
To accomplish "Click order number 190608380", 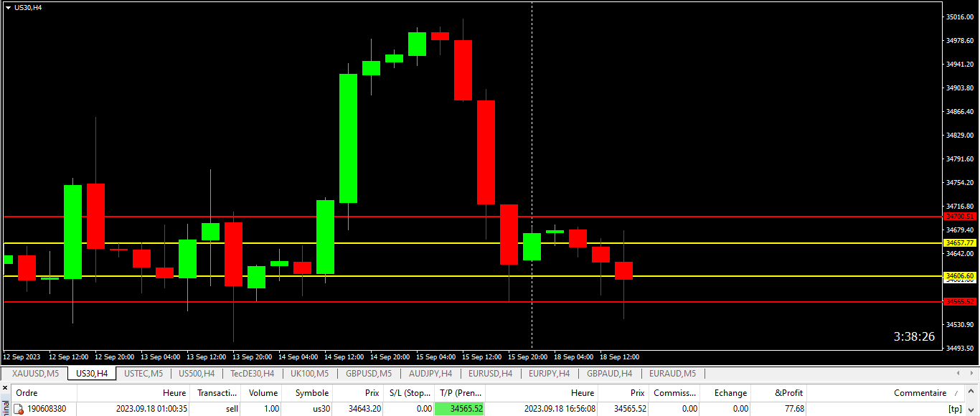I will click(47, 409).
